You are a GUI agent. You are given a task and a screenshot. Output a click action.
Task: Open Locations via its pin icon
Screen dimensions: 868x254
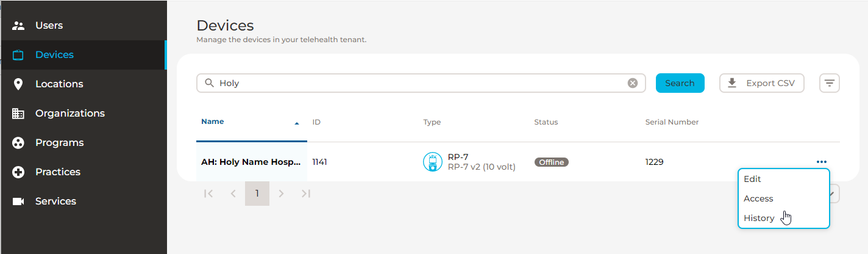18,84
